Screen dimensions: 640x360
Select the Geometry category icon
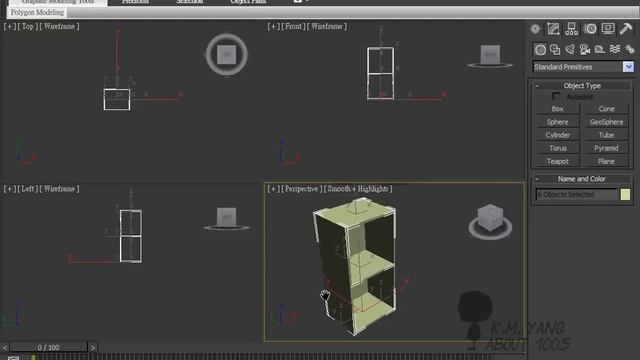pos(540,50)
